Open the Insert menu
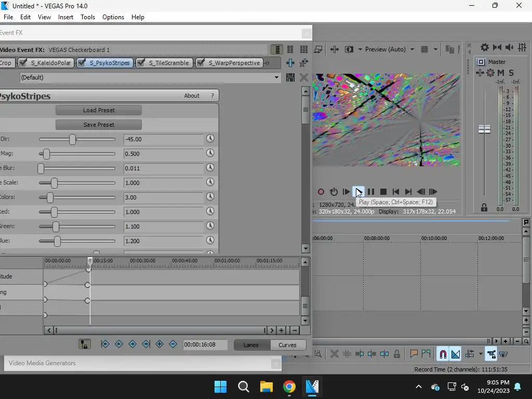This screenshot has height=399, width=532. pyautogui.click(x=65, y=17)
